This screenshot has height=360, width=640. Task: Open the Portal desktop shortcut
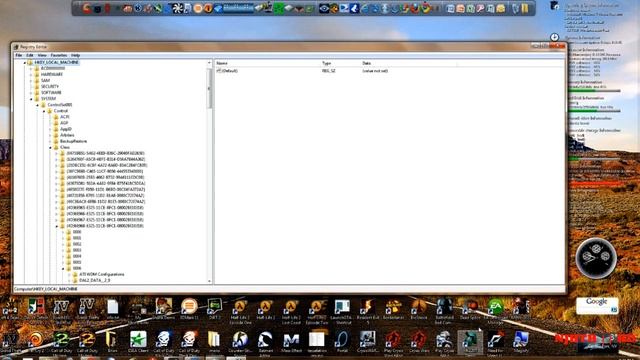coord(342,342)
